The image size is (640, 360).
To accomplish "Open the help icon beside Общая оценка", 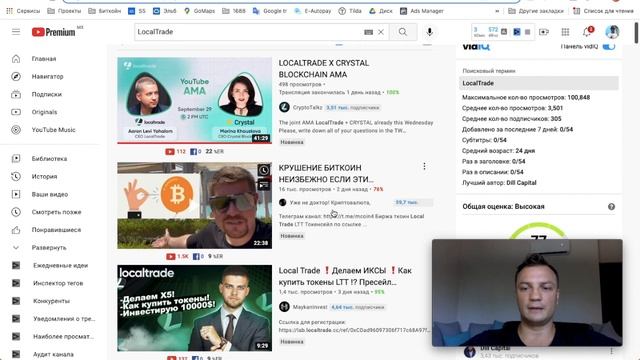I will 611,207.
